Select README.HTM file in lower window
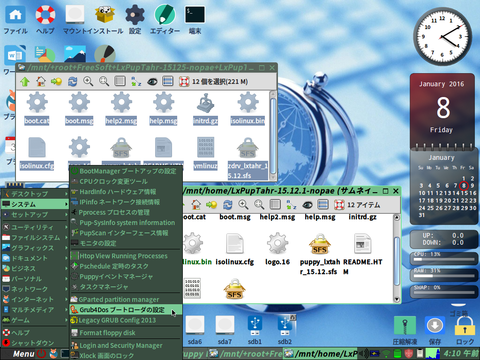The height and width of the screenshot is (360, 480). coord(363,253)
